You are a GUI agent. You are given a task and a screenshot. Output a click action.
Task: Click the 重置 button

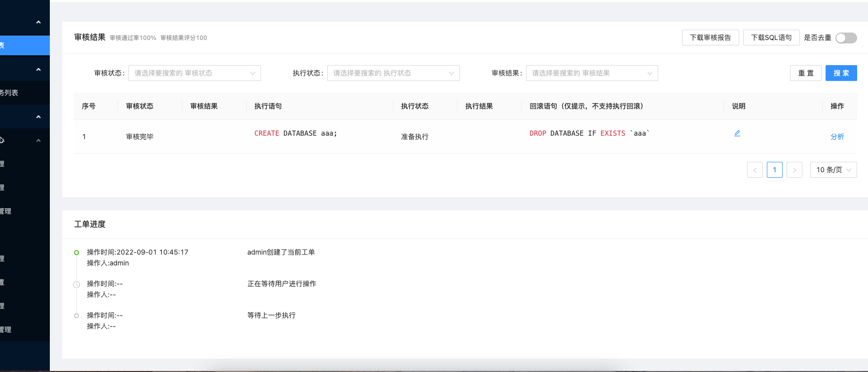click(x=806, y=73)
